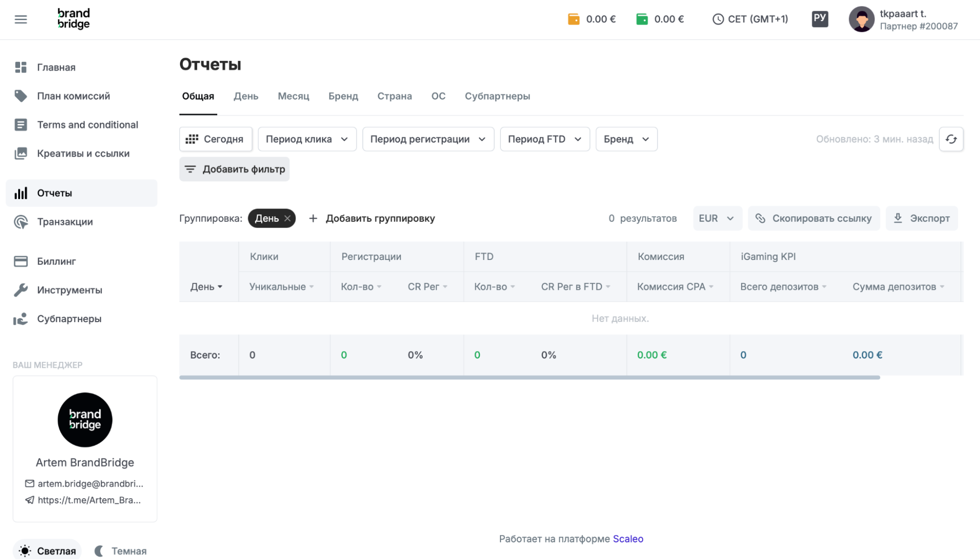This screenshot has height=560, width=980.
Task: Switch to the День tab
Action: [246, 96]
